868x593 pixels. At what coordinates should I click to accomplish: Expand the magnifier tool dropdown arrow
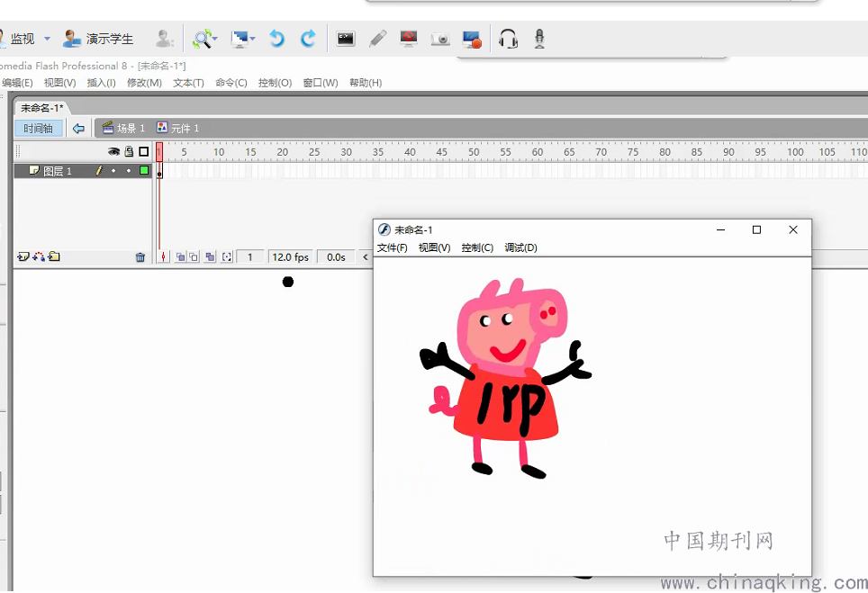(215, 39)
